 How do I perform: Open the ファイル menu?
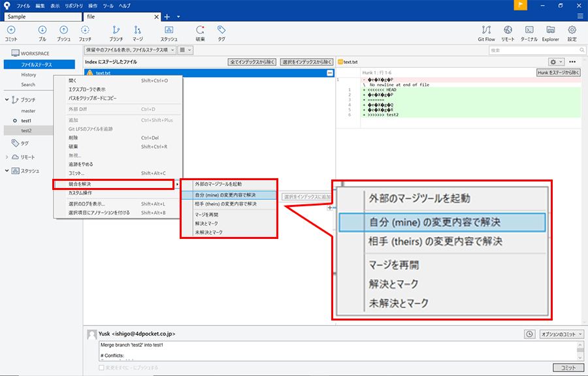(x=24, y=6)
